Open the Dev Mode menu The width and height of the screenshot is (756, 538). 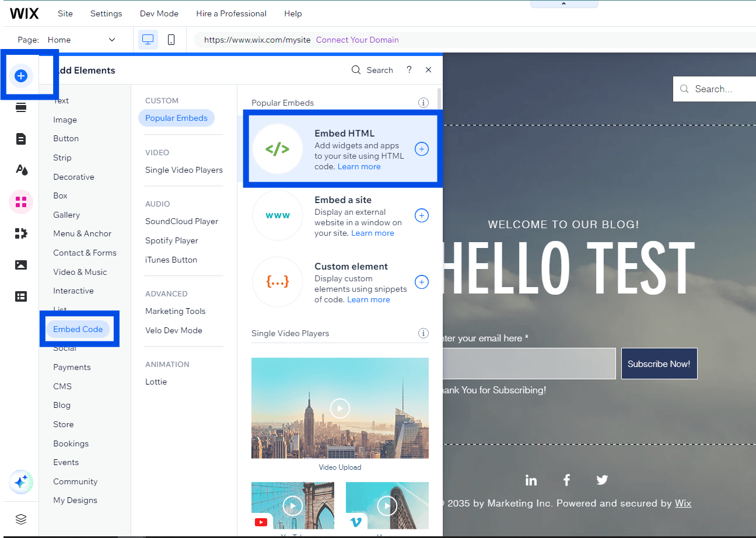coord(159,13)
